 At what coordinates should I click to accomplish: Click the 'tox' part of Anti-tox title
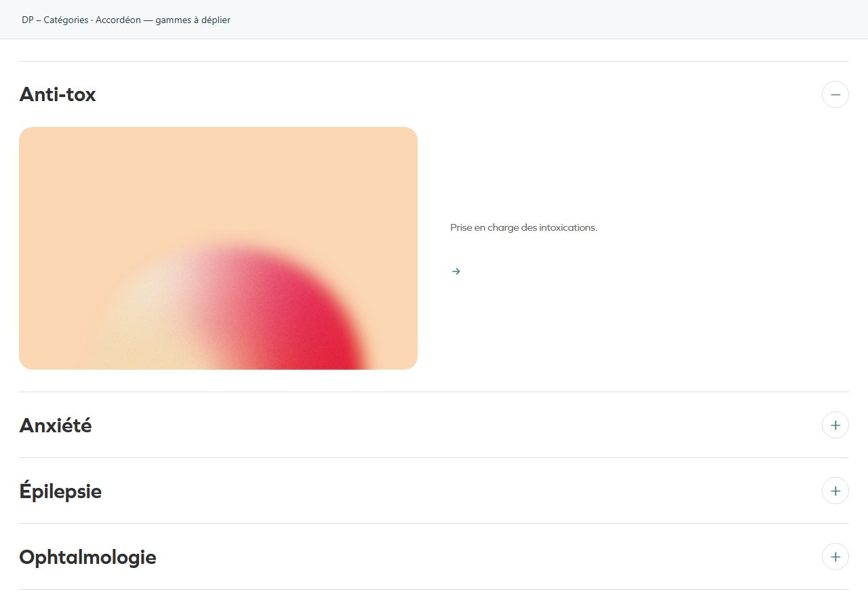coord(80,94)
